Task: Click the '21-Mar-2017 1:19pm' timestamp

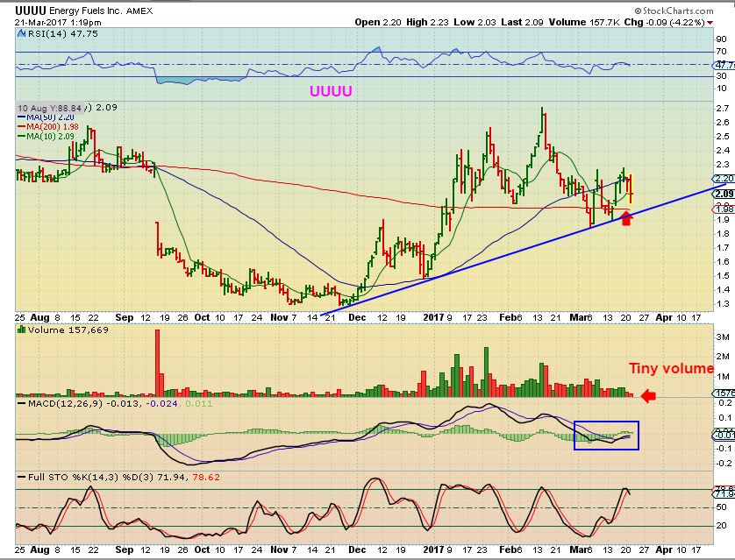Action: (58, 23)
